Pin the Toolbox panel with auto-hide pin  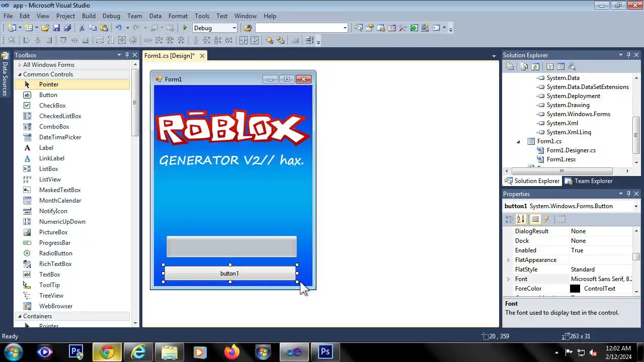pos(127,55)
